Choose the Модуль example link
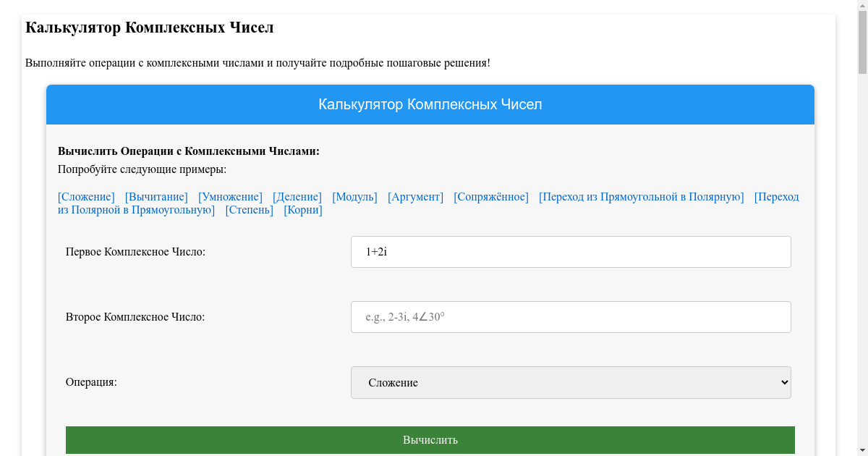 [354, 197]
